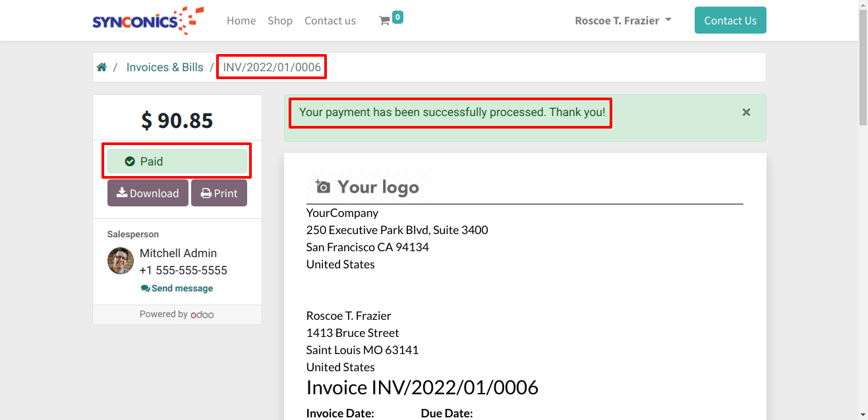868x420 pixels.
Task: Click the Invoice INV/2022/01/0006 heading
Action: click(422, 387)
